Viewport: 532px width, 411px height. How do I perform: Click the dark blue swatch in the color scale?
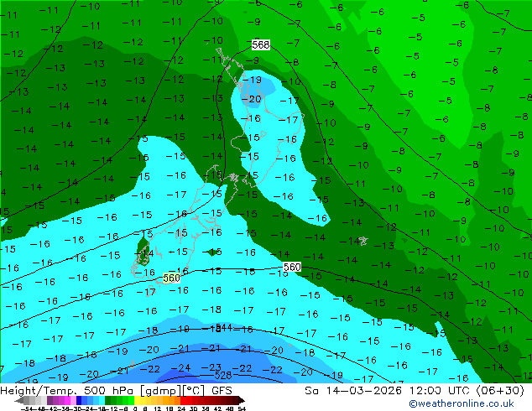click(x=79, y=400)
